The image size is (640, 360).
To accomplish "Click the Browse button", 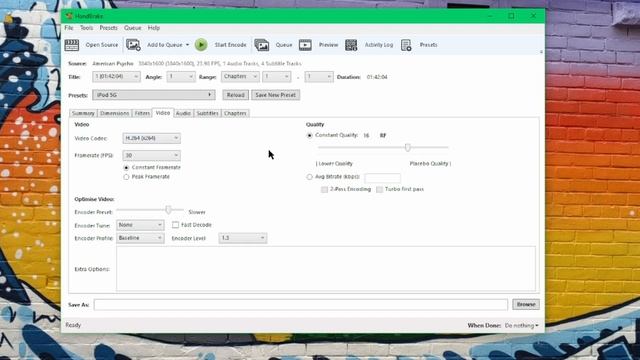I will (x=526, y=304).
